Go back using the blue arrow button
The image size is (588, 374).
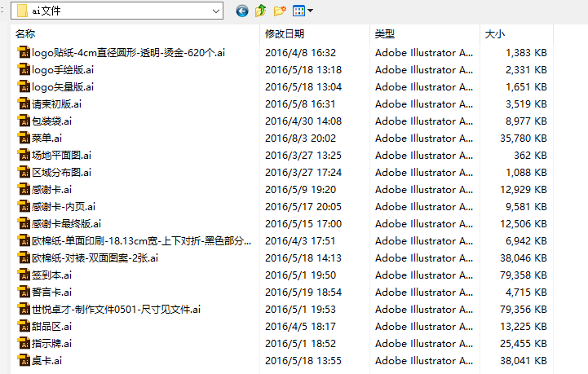242,11
